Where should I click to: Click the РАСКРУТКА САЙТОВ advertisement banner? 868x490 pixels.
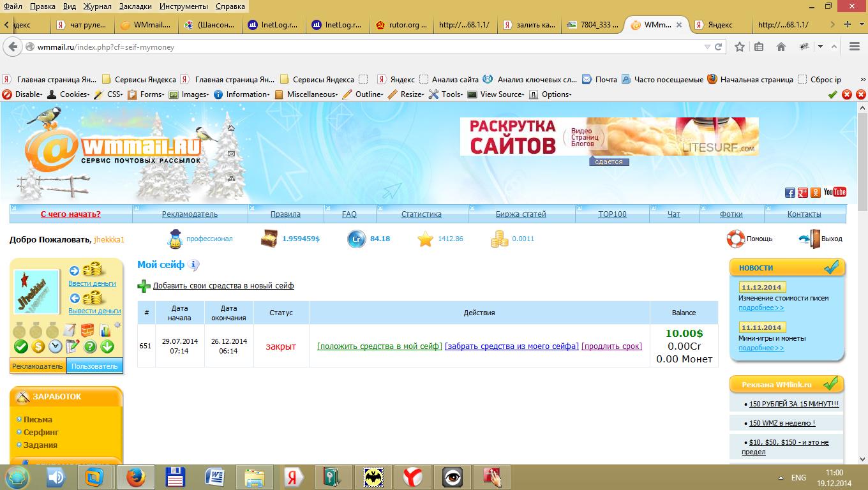pyautogui.click(x=610, y=137)
